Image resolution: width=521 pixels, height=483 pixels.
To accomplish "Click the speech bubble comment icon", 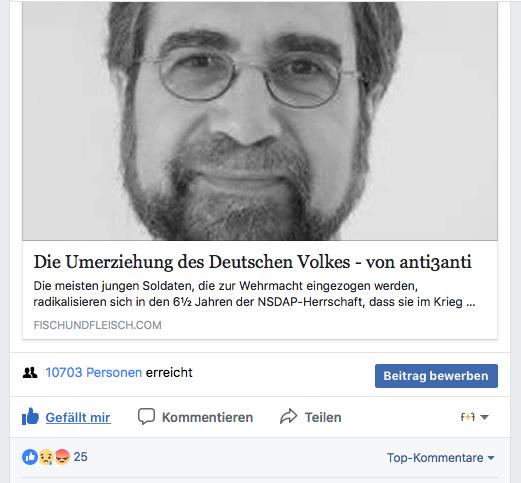I will coord(146,416).
